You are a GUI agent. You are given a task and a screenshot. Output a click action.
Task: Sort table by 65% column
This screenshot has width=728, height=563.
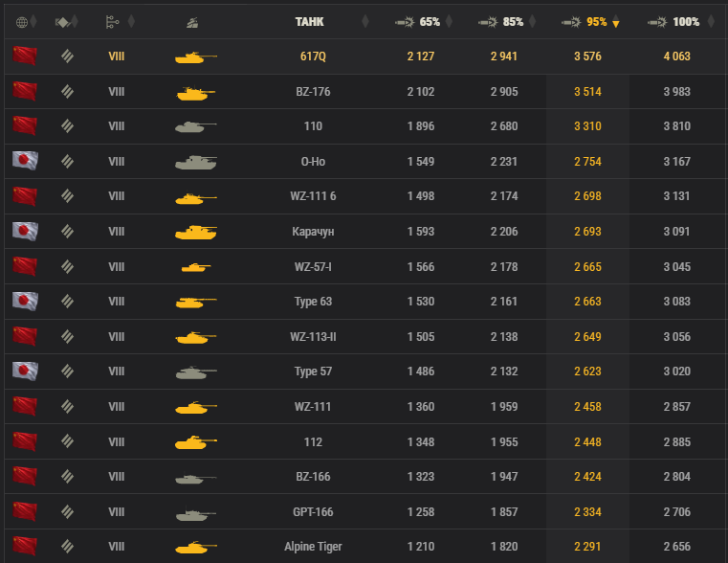[x=423, y=22]
